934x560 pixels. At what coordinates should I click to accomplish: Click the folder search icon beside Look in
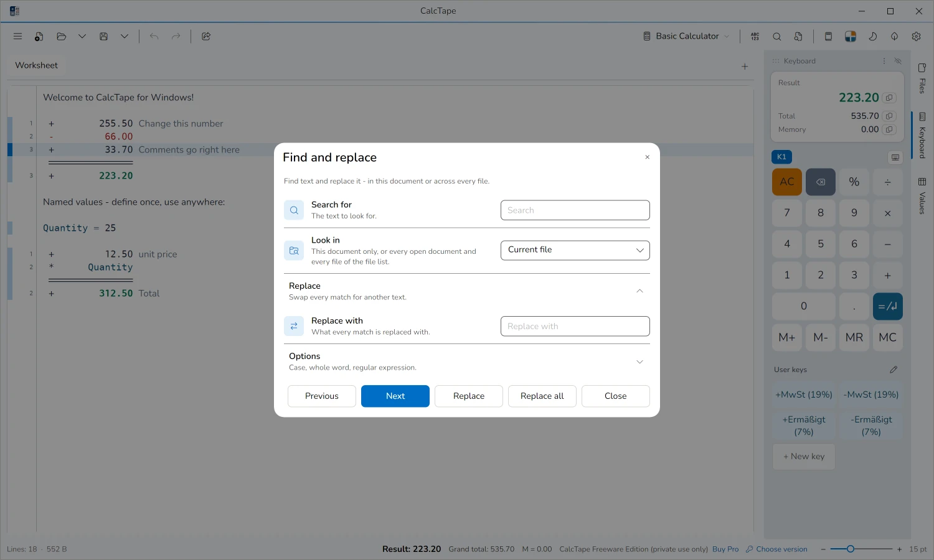point(294,250)
